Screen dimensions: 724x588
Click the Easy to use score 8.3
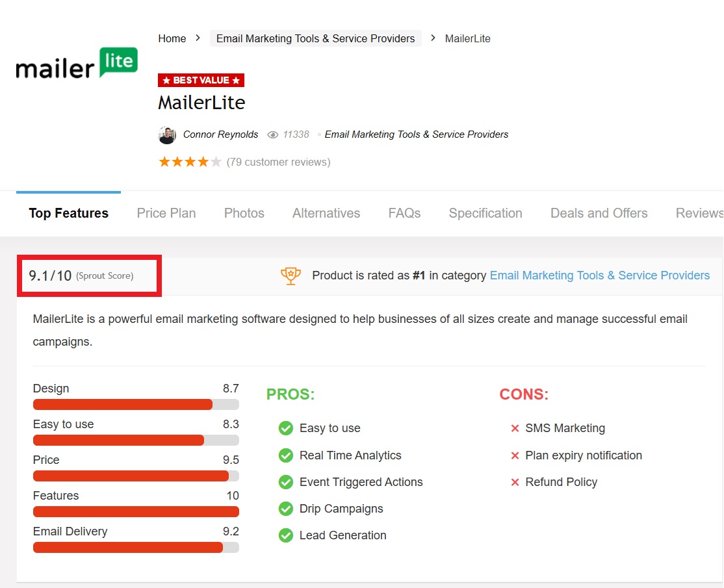[231, 424]
